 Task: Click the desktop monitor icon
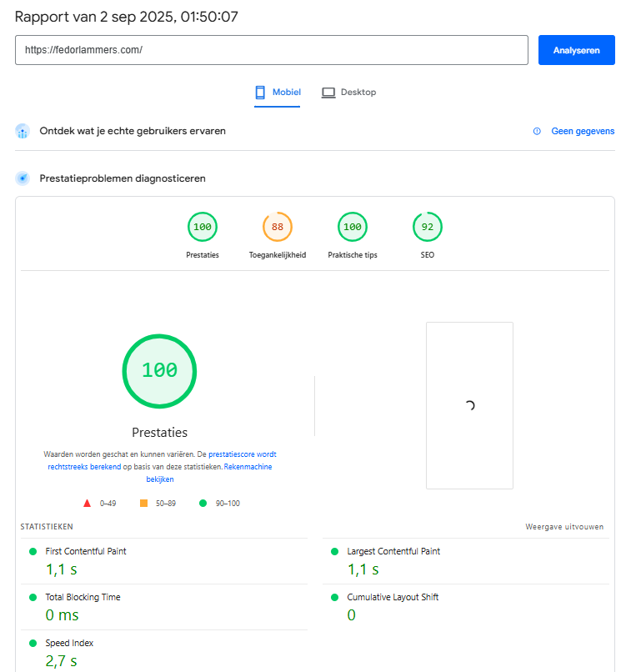coord(328,93)
